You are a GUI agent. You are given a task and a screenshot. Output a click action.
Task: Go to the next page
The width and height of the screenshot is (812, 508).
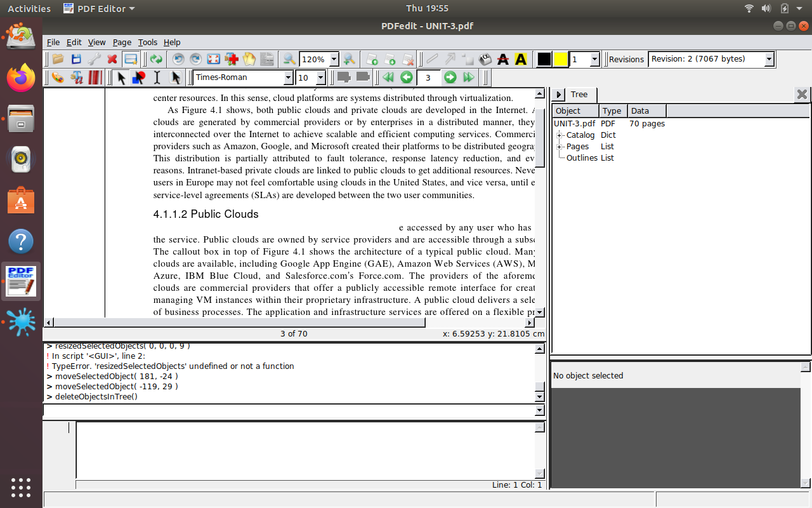[450, 77]
